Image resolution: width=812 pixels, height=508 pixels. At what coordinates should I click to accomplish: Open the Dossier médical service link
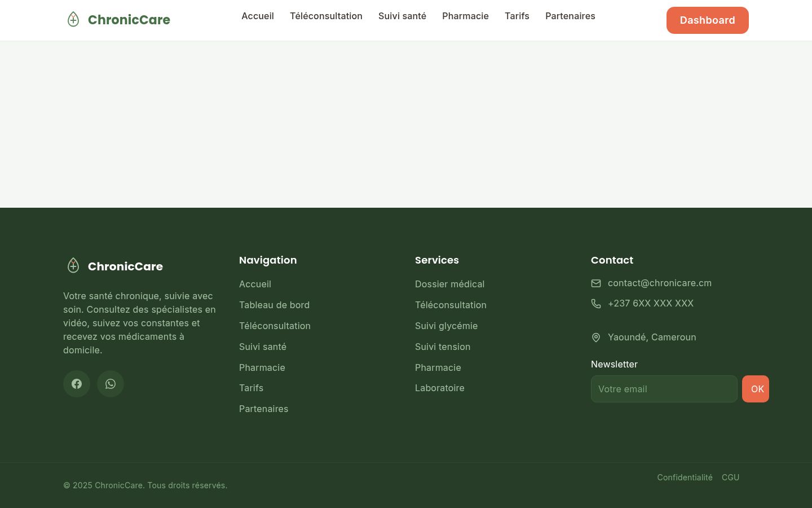click(x=449, y=284)
